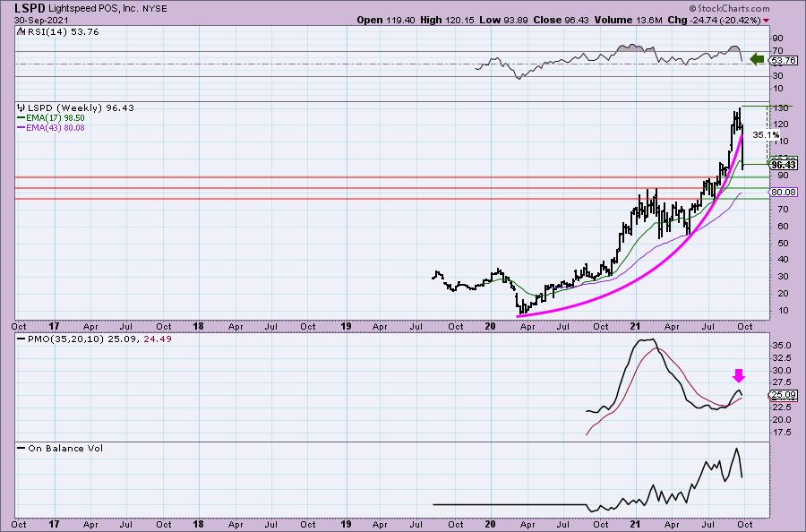This screenshot has width=806, height=532.
Task: Click the 35.0 PMO axis label
Action: coord(782,346)
